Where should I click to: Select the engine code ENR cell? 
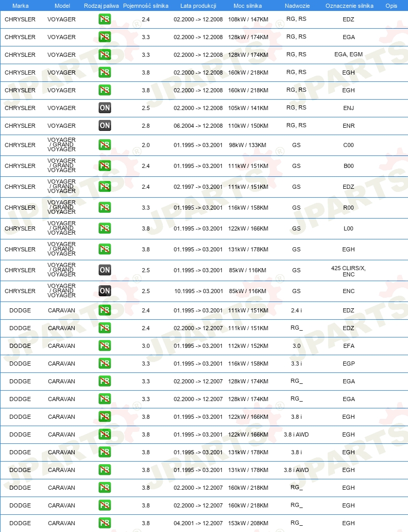coord(349,126)
